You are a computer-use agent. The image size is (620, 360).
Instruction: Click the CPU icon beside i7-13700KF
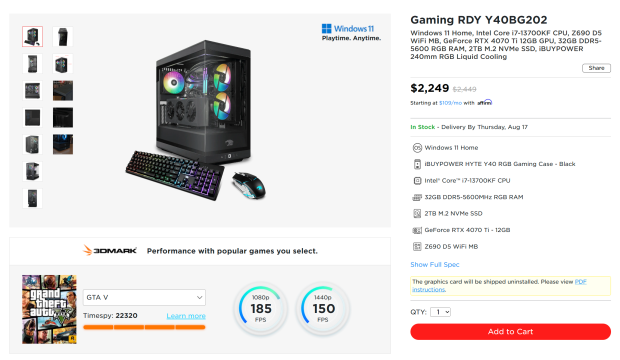pos(417,181)
